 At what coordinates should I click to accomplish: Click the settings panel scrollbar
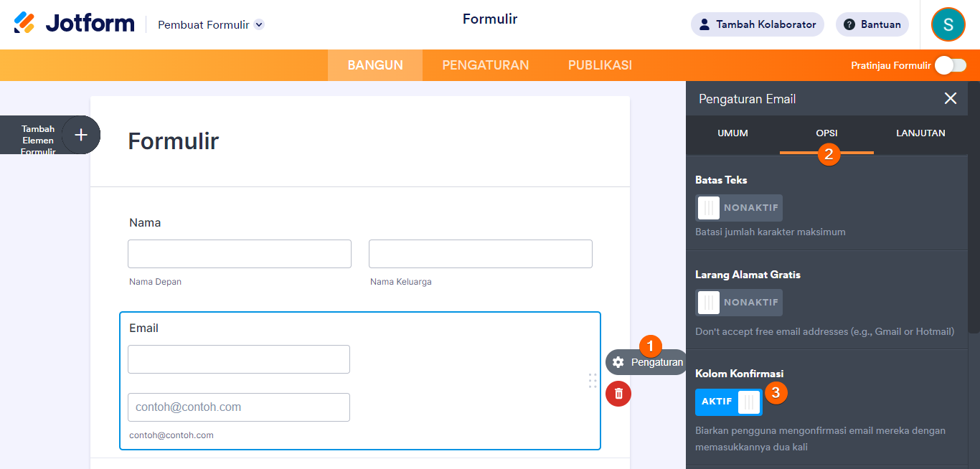pyautogui.click(x=974, y=208)
